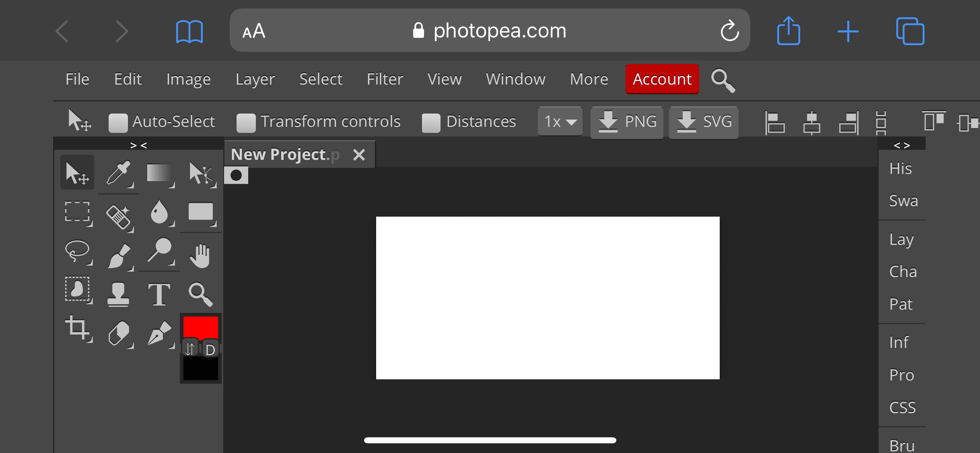
Task: Open the Layer menu
Action: coord(255,79)
